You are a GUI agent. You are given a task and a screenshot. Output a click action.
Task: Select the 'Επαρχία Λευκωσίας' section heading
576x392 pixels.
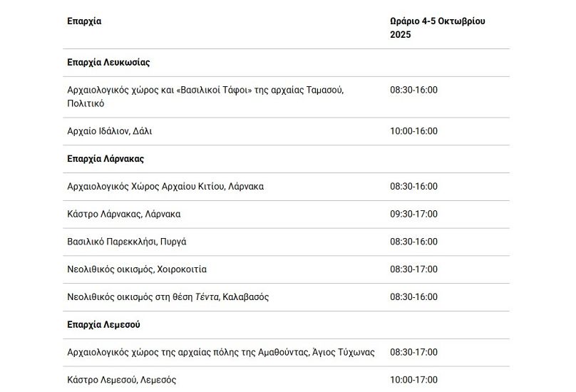click(108, 63)
